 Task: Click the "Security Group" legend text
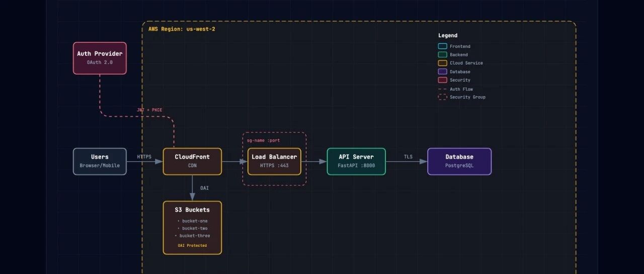point(468,97)
